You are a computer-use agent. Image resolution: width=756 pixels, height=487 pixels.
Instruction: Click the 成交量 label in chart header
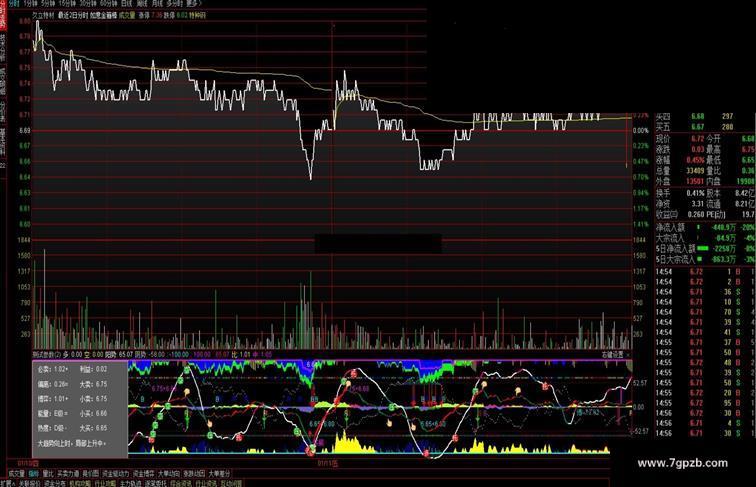127,15
